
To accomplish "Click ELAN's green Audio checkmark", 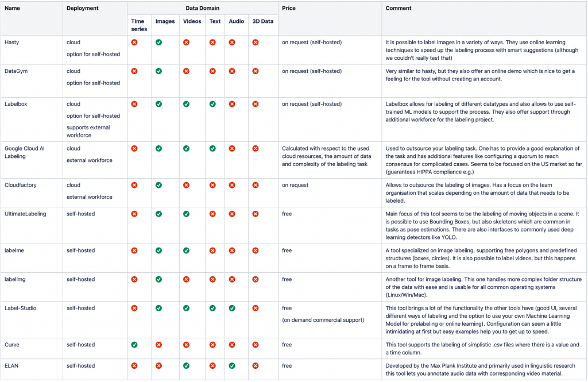I will 232,365.
